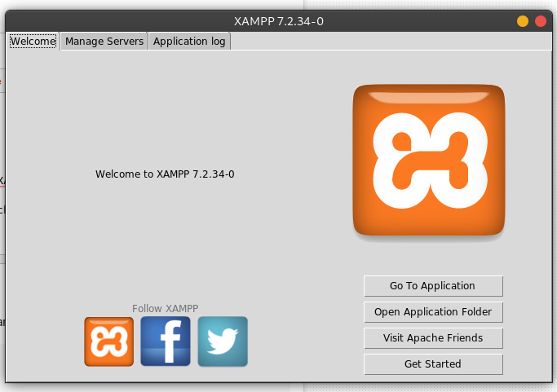Viewport: 557px width, 392px height.
Task: Minimize window using the yellow button
Action: (x=523, y=21)
